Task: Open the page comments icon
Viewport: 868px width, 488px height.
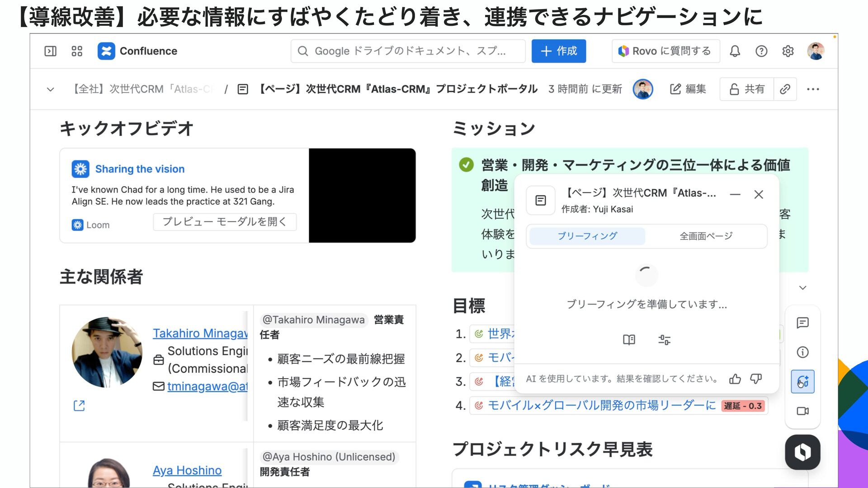Action: (802, 323)
